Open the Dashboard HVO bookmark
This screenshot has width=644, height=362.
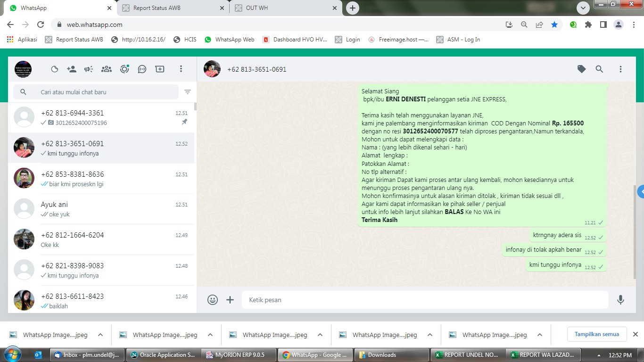pyautogui.click(x=295, y=40)
